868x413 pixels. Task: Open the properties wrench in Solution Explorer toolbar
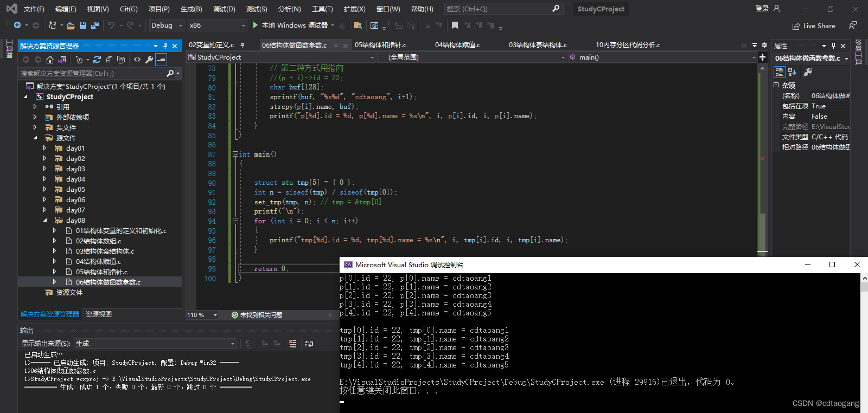149,60
